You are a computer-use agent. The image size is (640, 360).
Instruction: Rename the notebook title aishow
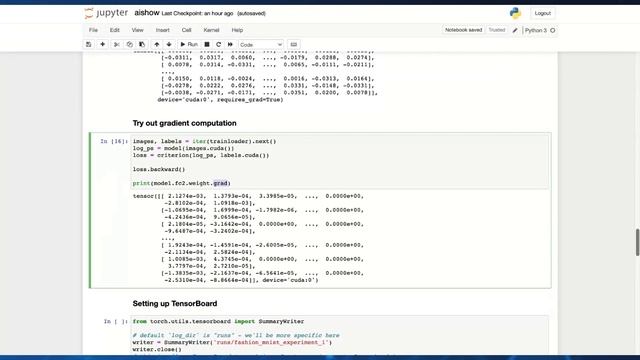pyautogui.click(x=147, y=13)
